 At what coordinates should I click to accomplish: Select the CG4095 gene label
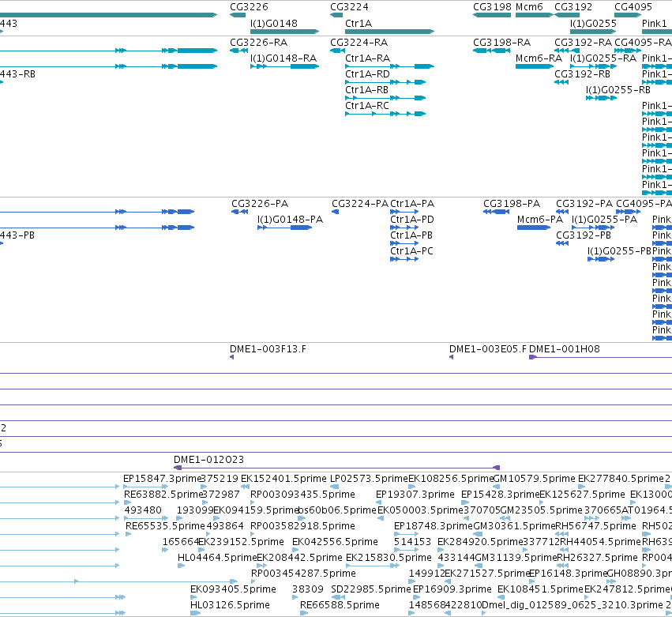pyautogui.click(x=633, y=7)
